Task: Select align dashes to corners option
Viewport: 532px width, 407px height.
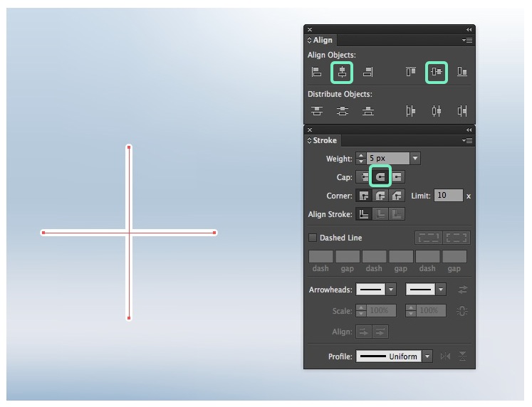Action: (x=457, y=238)
